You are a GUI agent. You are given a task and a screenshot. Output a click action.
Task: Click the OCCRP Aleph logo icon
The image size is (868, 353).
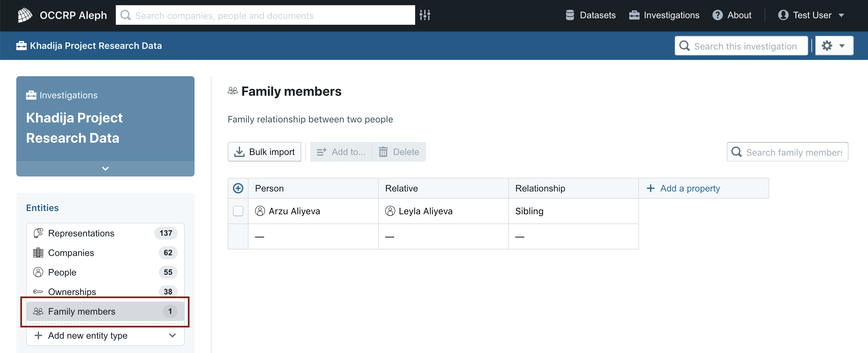[x=25, y=15]
